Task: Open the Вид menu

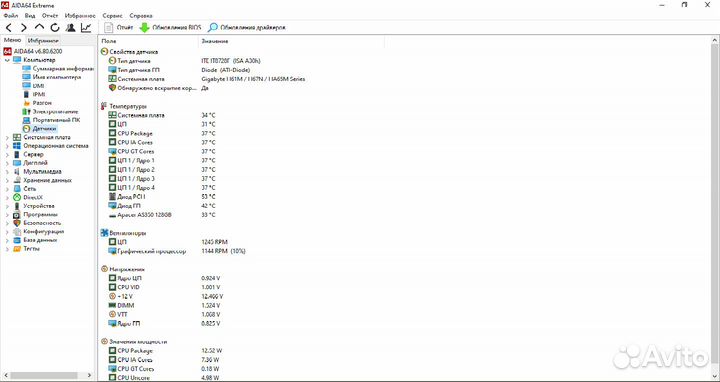Action: click(x=30, y=16)
